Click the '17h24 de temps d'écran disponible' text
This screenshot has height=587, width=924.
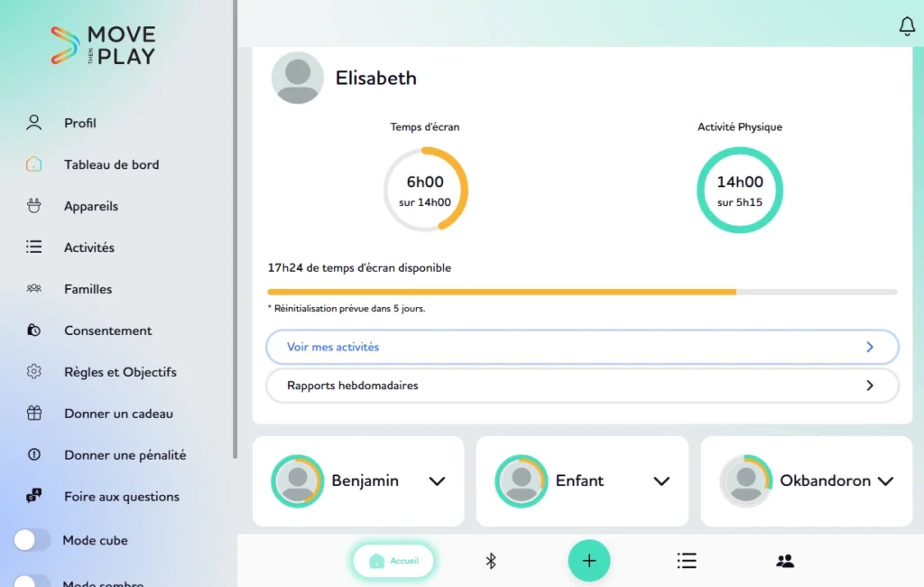(x=359, y=267)
